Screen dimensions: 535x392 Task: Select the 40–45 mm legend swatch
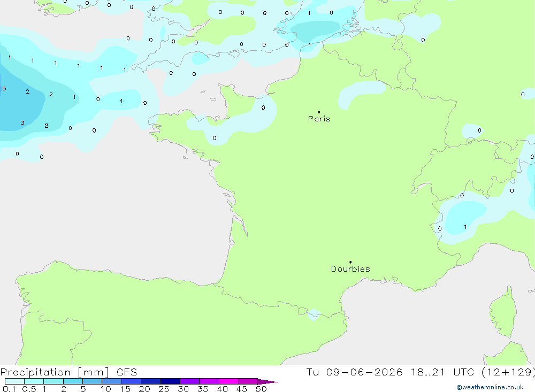pos(228,381)
